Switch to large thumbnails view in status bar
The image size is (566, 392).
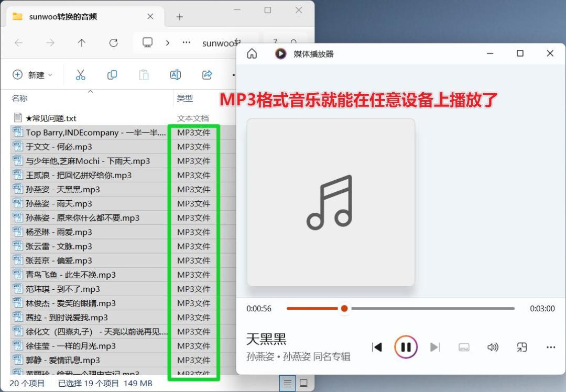click(303, 383)
